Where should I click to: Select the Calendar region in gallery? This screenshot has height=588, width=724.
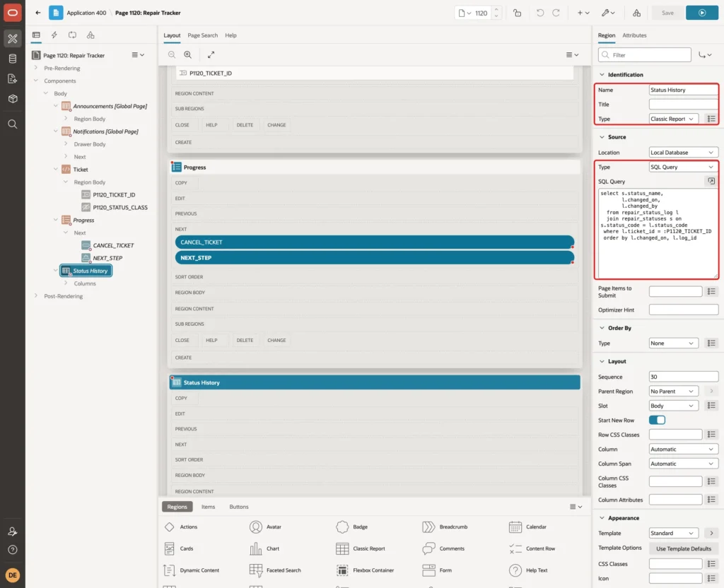[x=527, y=527]
